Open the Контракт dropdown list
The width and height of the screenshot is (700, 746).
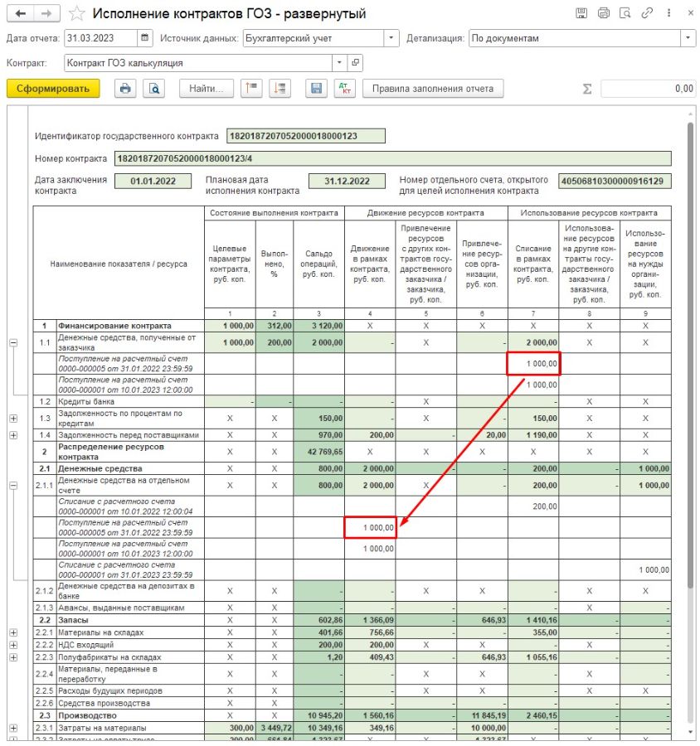point(339,63)
